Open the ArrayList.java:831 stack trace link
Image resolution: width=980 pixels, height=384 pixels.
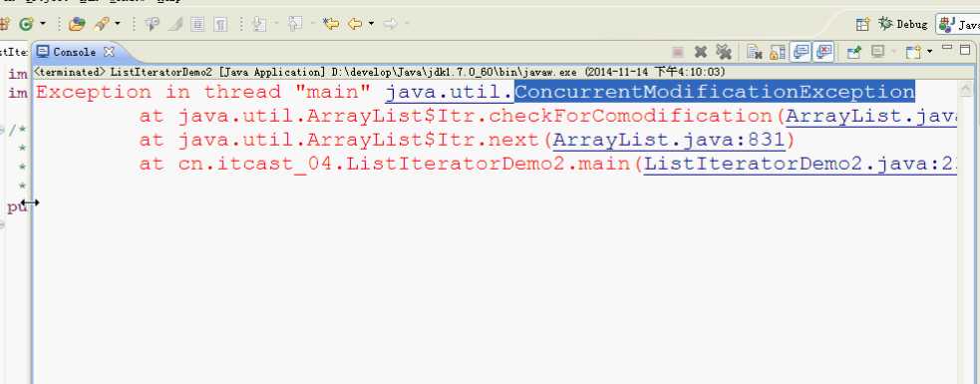click(669, 140)
